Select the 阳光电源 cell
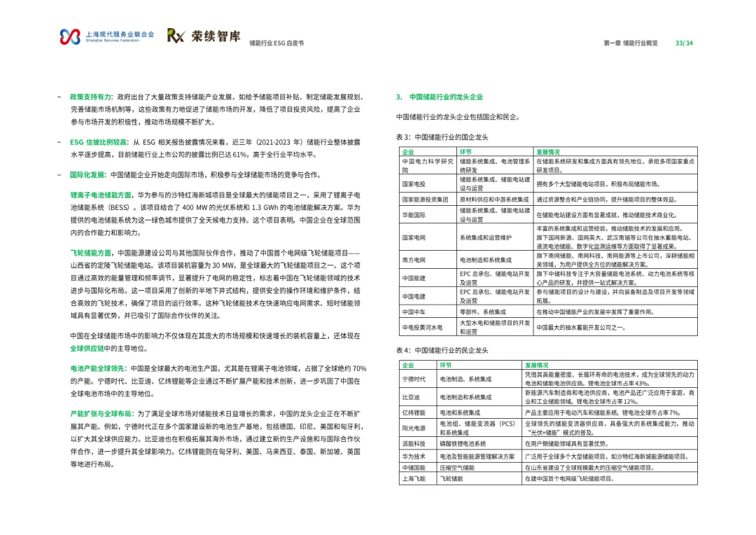 418,428
